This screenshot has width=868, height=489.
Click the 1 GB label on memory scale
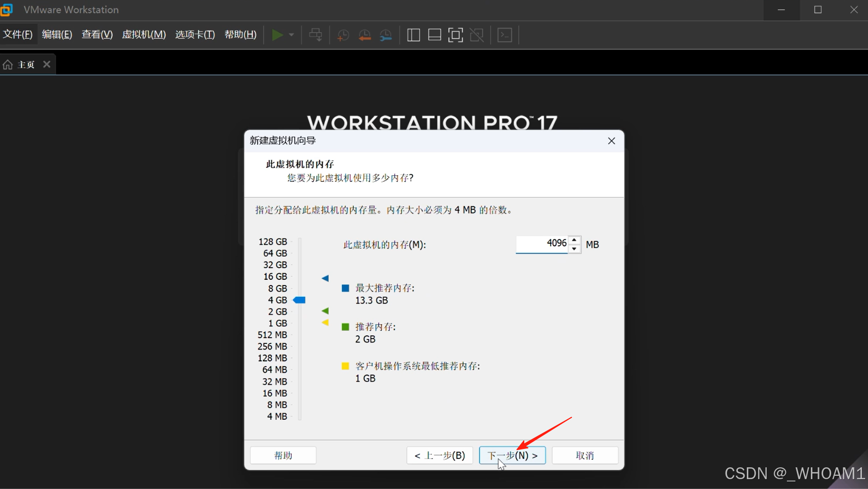click(277, 323)
